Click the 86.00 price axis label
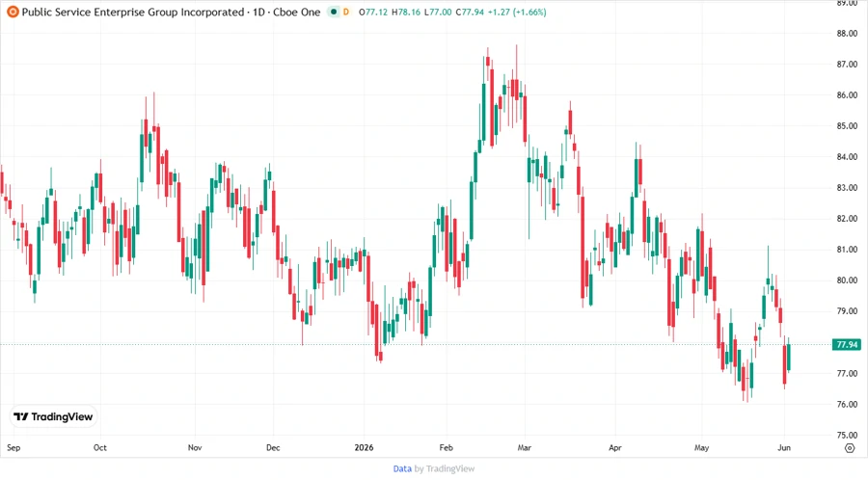The height and width of the screenshot is (480, 868). [847, 95]
